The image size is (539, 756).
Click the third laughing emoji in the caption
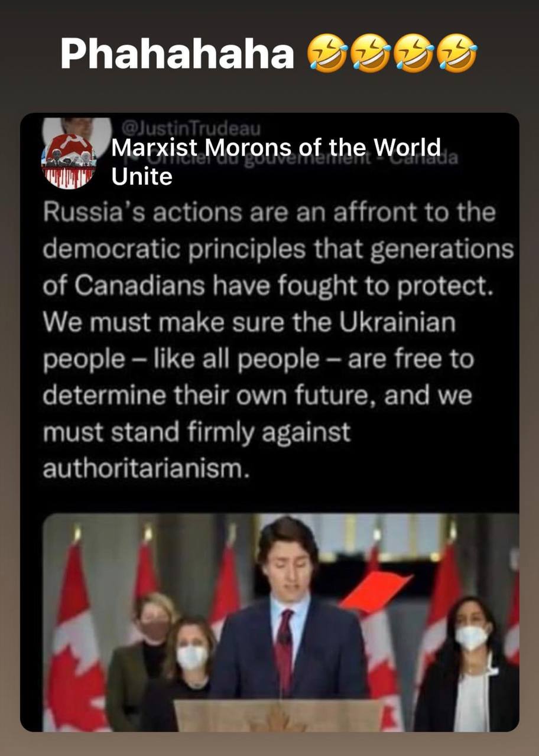pyautogui.click(x=414, y=53)
